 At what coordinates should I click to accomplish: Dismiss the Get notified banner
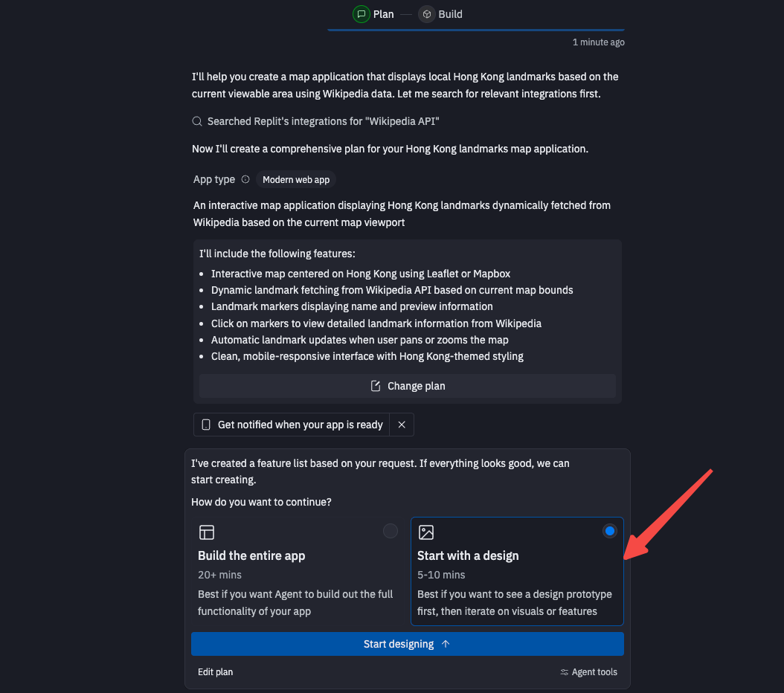[402, 425]
